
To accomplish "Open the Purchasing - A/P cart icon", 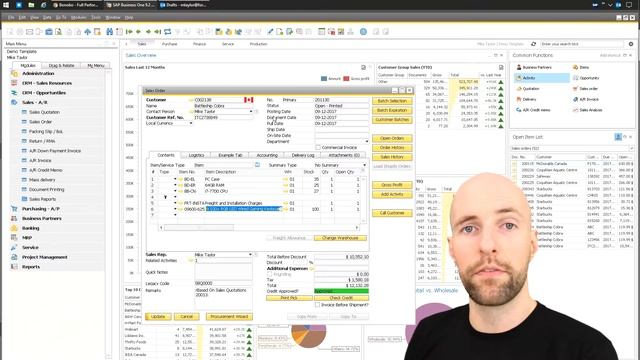I will 14,209.
